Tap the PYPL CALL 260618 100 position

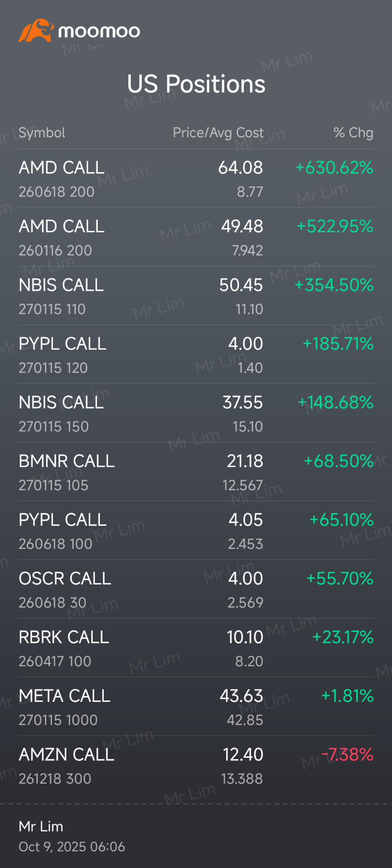[63, 531]
